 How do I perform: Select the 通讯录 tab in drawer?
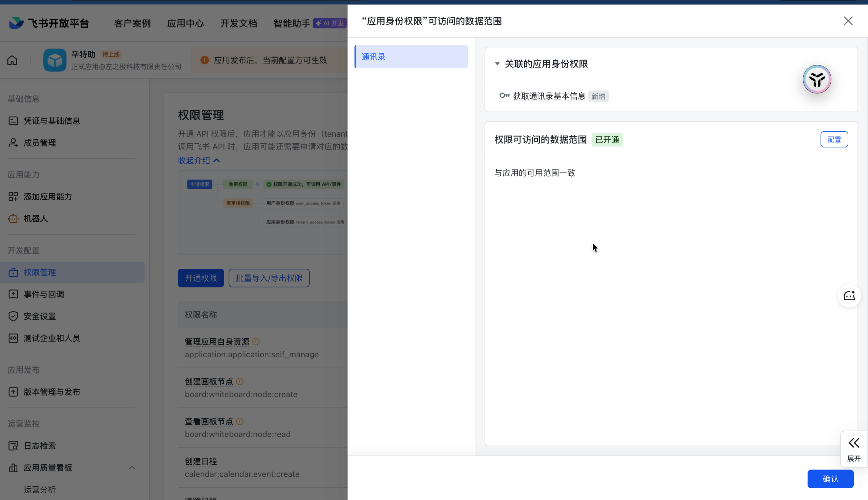click(411, 57)
